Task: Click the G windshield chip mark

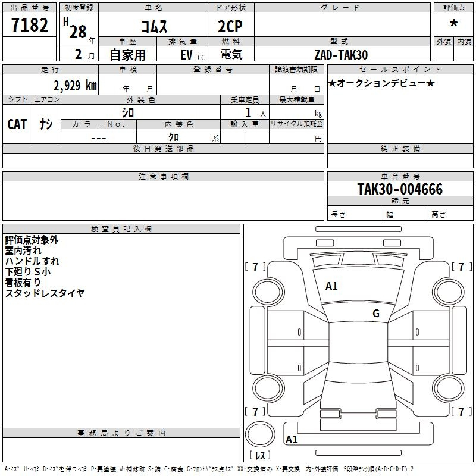Action: [375, 314]
